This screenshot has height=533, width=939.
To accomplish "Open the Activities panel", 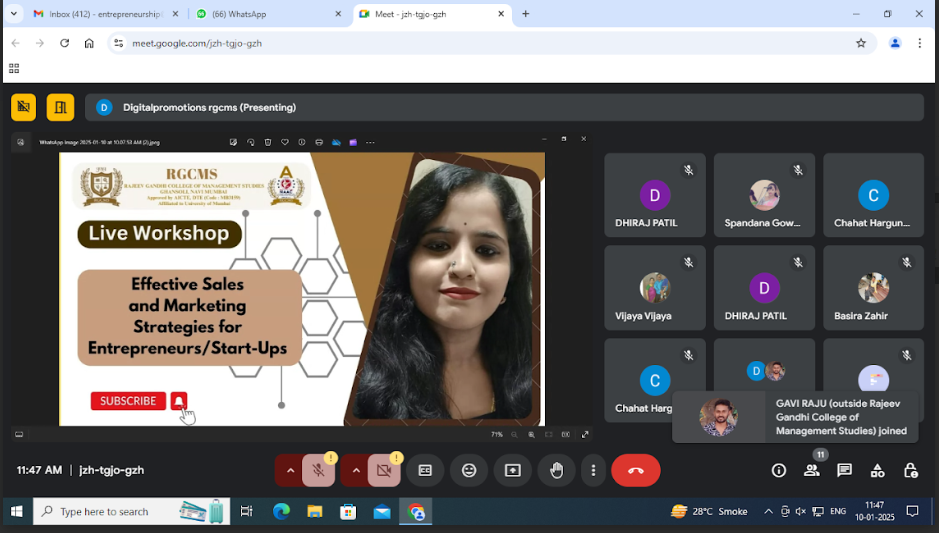I will point(877,470).
